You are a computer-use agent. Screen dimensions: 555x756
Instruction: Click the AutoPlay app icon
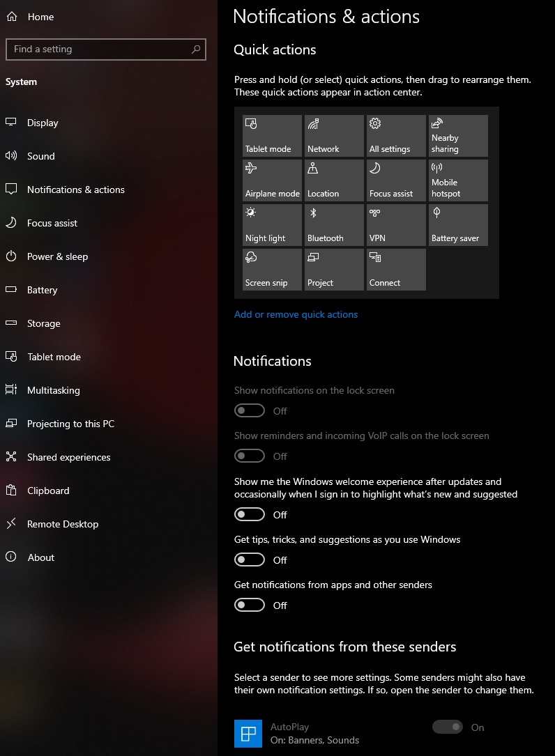point(248,733)
